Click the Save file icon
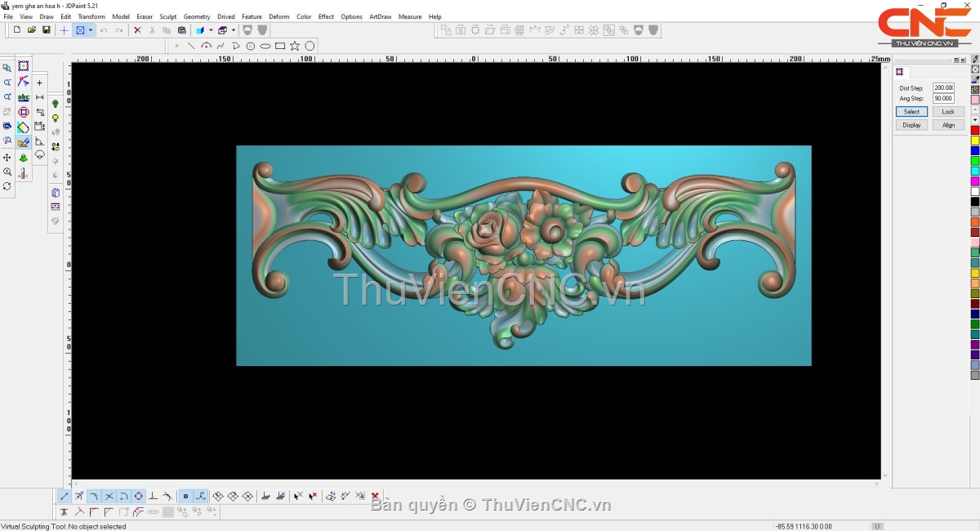Viewport: 980px width, 531px height. click(46, 30)
